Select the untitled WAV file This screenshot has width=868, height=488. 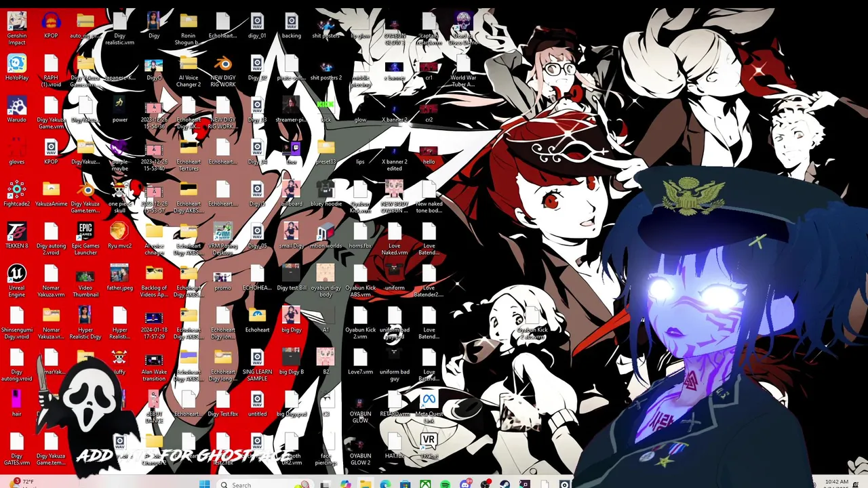click(257, 404)
